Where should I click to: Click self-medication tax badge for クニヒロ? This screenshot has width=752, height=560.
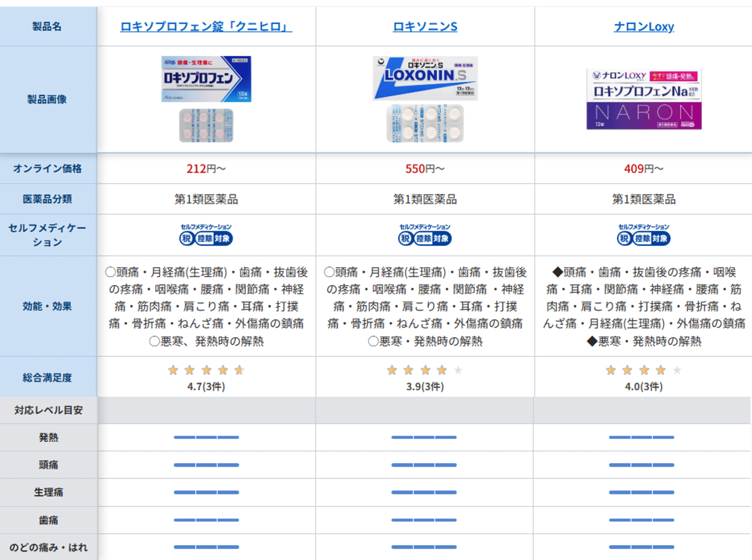coord(206,234)
